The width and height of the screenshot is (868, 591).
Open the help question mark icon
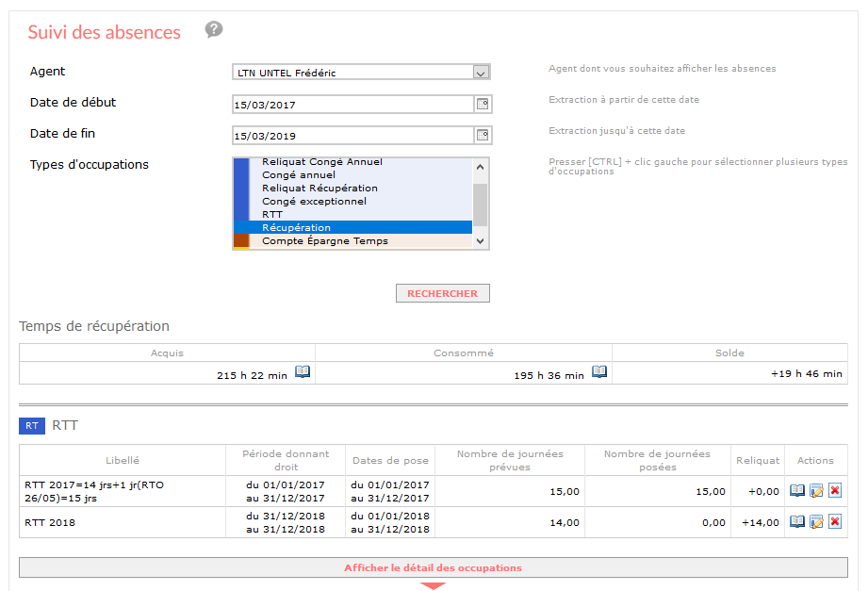pos(214,29)
